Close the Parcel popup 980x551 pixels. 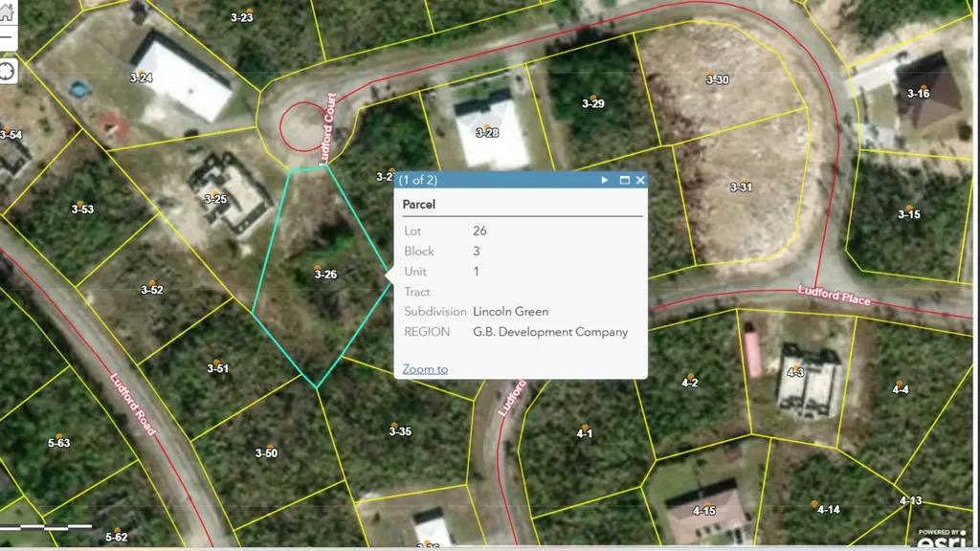click(x=640, y=180)
